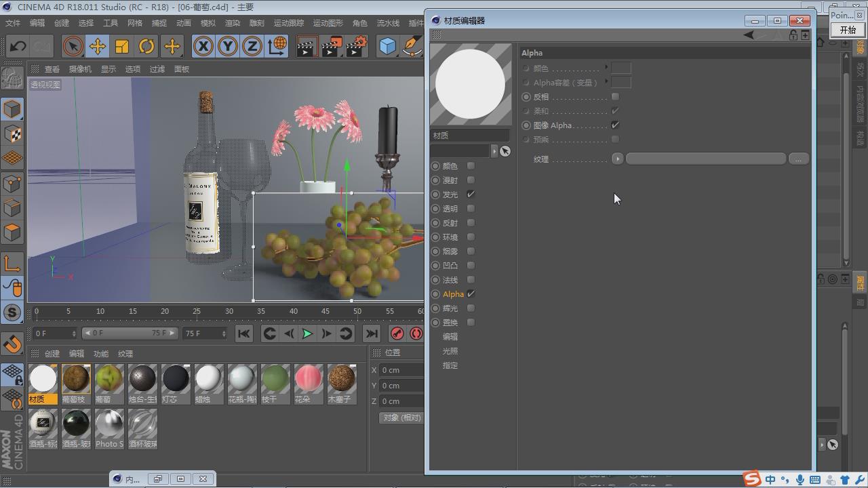
Task: Adjust the 75 F end frame spinner
Action: [224, 333]
